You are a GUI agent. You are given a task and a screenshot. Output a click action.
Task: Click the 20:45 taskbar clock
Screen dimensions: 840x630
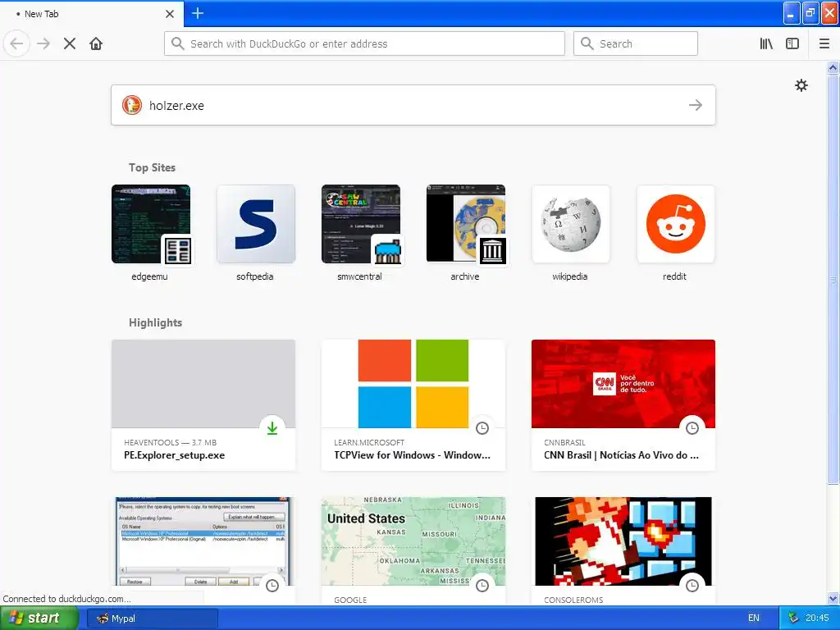coord(817,619)
